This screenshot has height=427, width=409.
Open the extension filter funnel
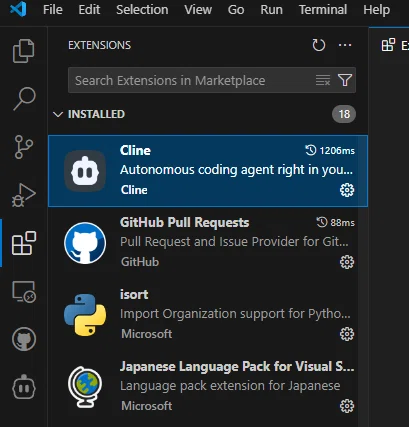click(345, 80)
